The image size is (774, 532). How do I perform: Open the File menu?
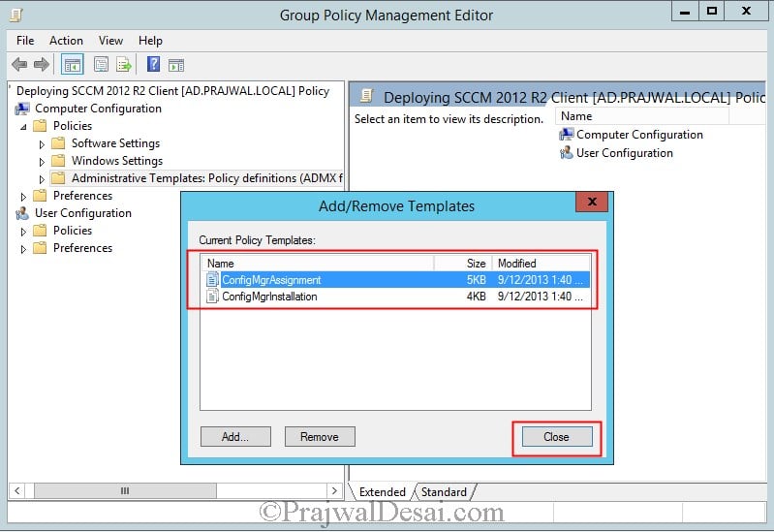point(25,41)
